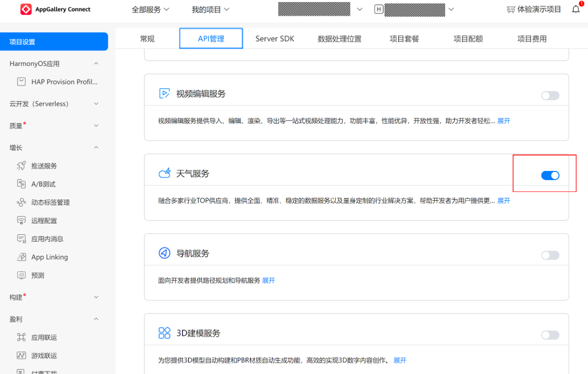Expand the 质量 section

(96, 125)
